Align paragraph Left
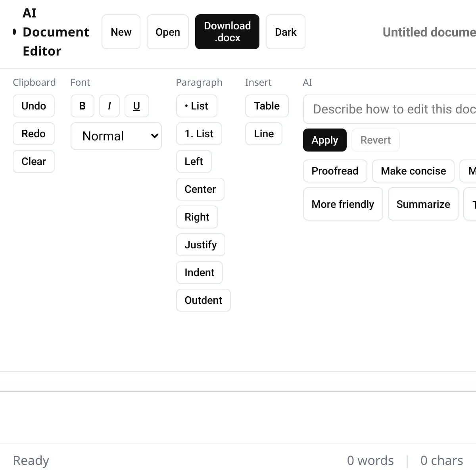Image resolution: width=476 pixels, height=476 pixels. (x=194, y=161)
